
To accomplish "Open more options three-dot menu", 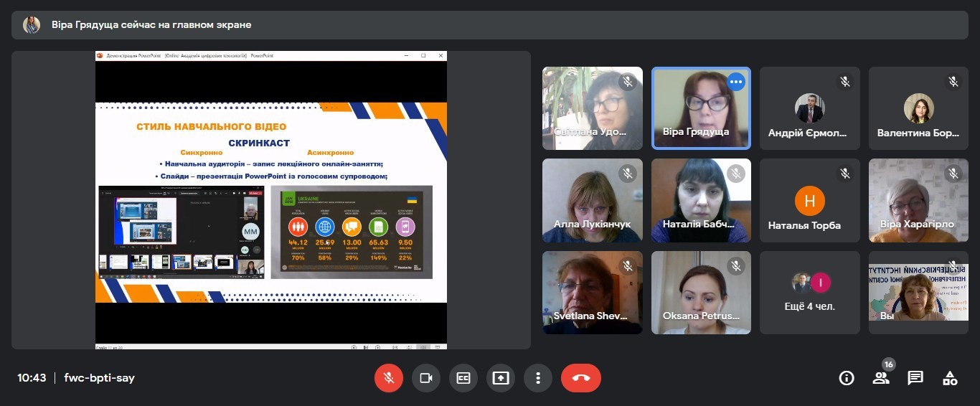I will coord(538,378).
